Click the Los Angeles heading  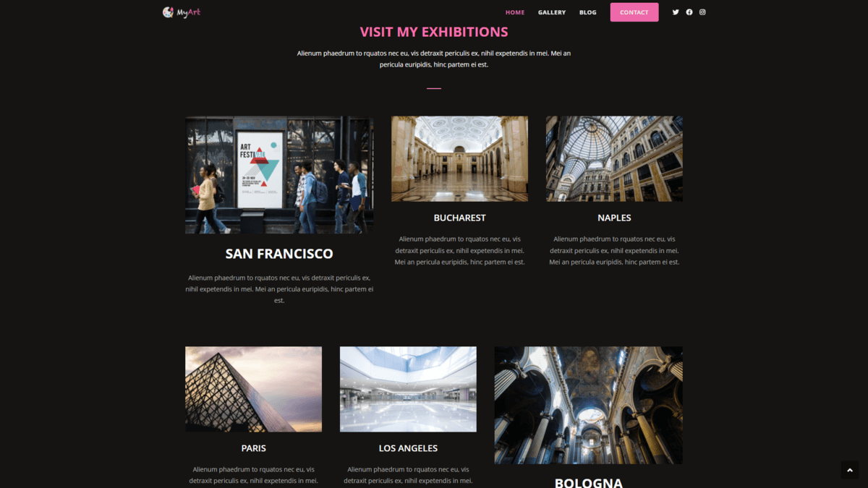408,448
